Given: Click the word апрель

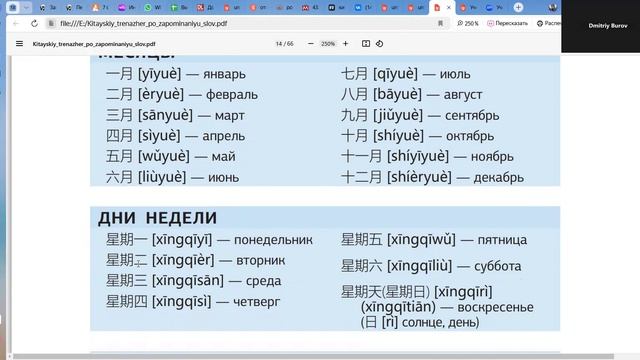Looking at the screenshot, I should [224, 136].
